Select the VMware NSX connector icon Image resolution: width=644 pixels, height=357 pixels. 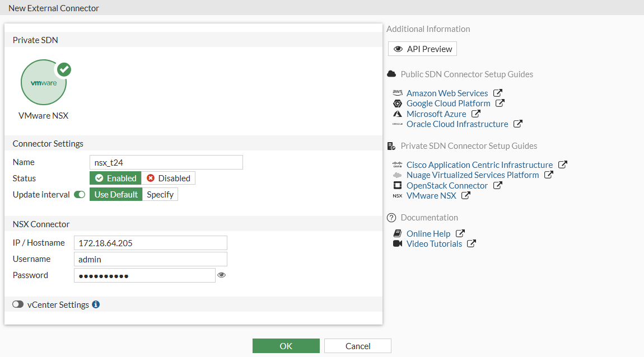[x=44, y=82]
